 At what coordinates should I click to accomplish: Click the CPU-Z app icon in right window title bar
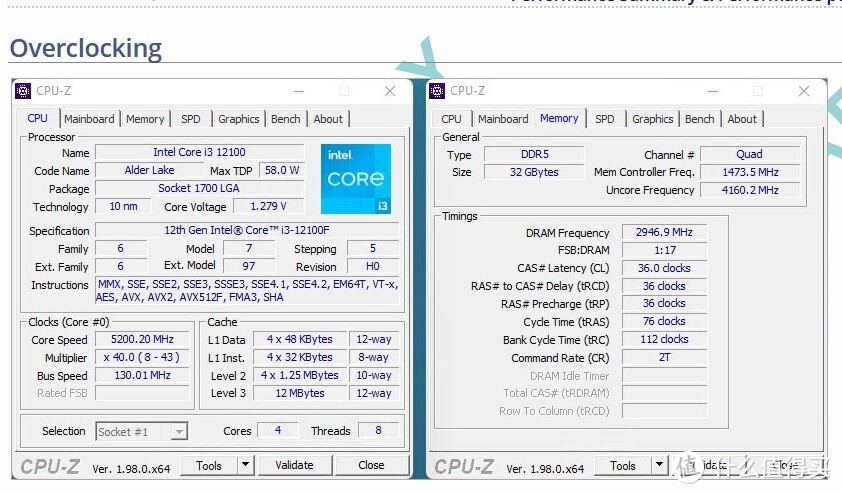tap(437, 91)
